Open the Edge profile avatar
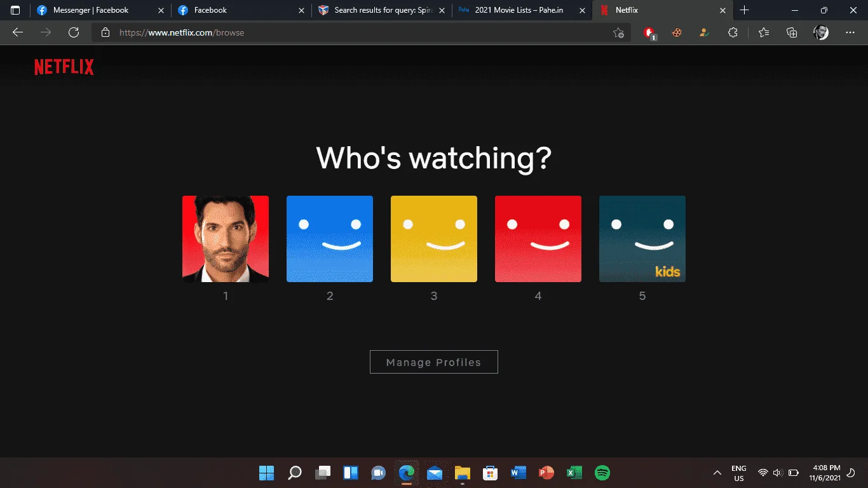Viewport: 868px width, 488px height. [x=821, y=32]
